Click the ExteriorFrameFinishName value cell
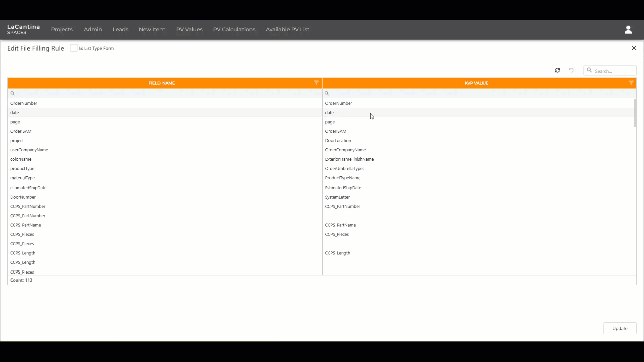644x362 pixels. 479,159
